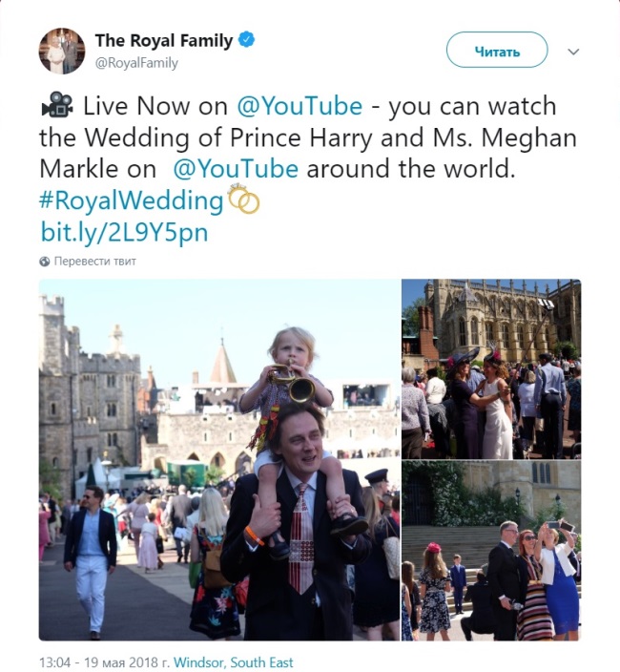This screenshot has width=620, height=672.
Task: Open photo of man carrying child with trumpet
Action: click(219, 459)
